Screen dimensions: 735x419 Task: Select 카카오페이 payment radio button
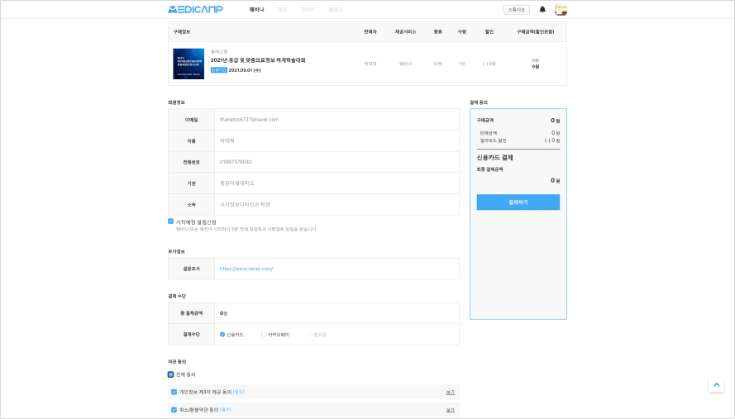pyautogui.click(x=263, y=334)
